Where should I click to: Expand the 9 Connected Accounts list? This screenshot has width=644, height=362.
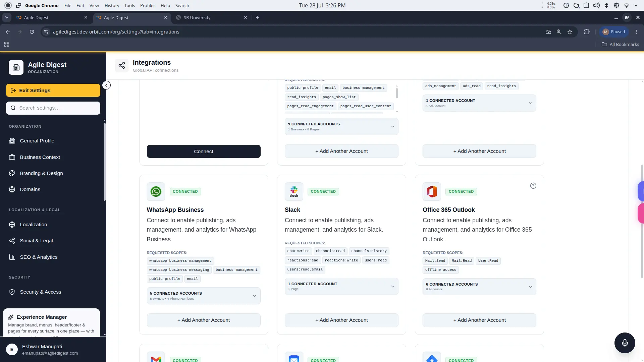click(x=341, y=126)
